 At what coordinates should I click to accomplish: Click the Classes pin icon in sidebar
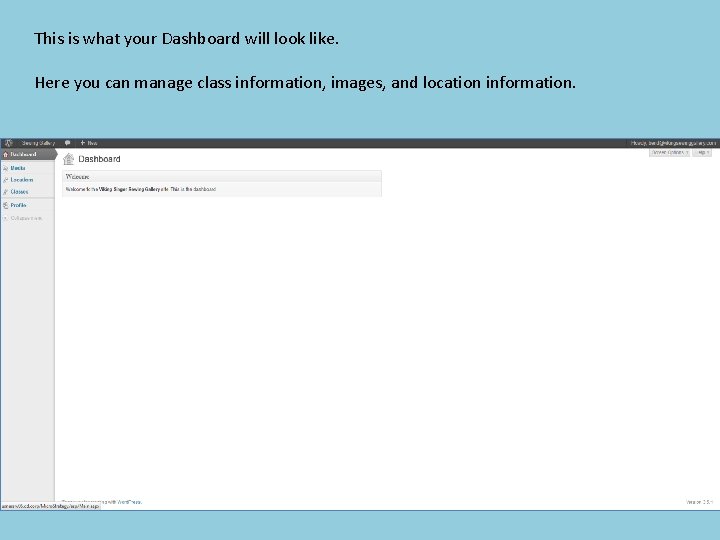[x=6, y=191]
